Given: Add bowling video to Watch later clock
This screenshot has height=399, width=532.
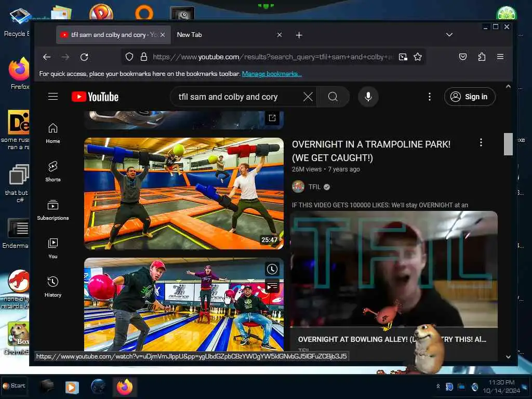Looking at the screenshot, I should tap(272, 270).
